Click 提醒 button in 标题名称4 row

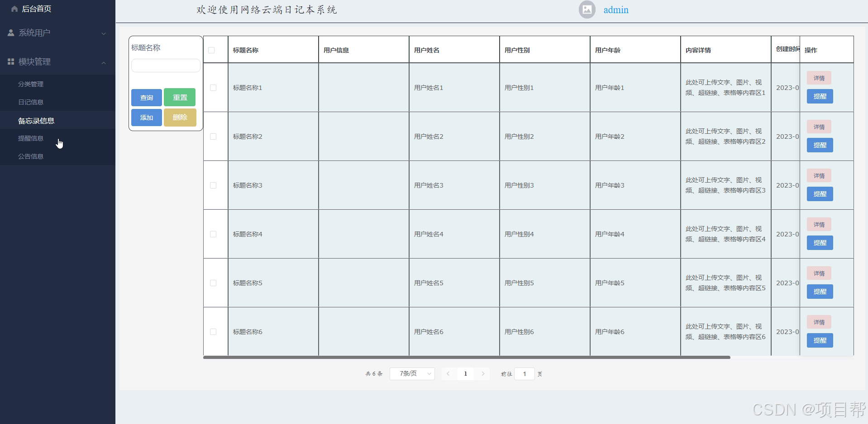pos(820,243)
